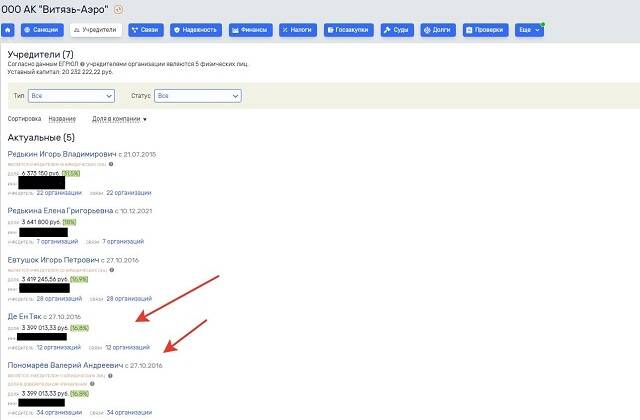Open Де Ен Тяк's учредитель 12 организаций link
The height and width of the screenshot is (420, 640).
[59, 347]
